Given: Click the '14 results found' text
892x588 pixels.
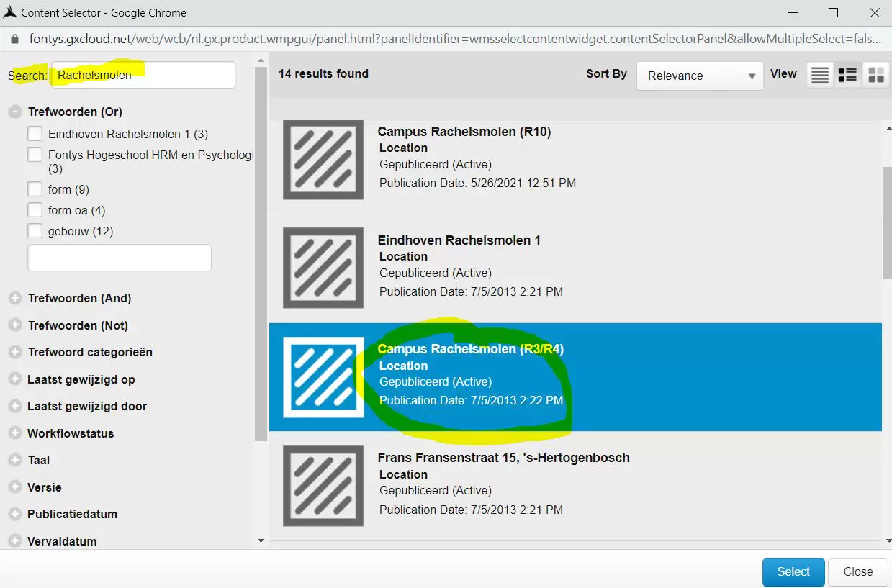Looking at the screenshot, I should coord(323,73).
